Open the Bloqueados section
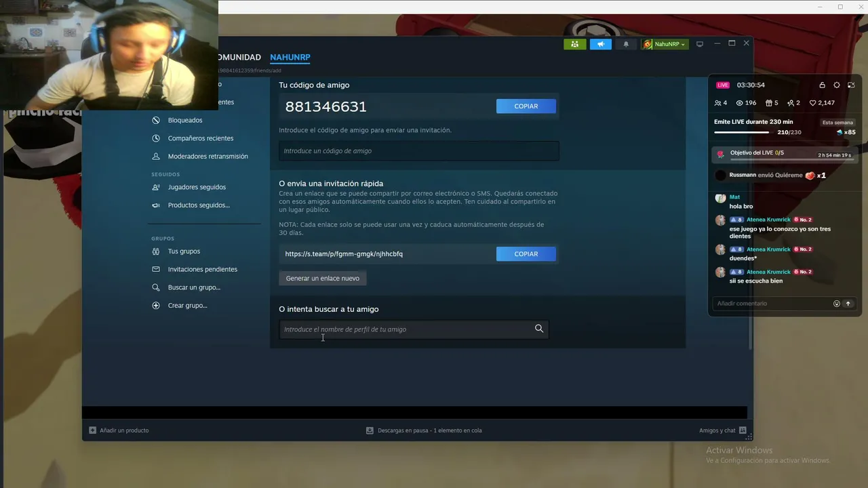 185,120
